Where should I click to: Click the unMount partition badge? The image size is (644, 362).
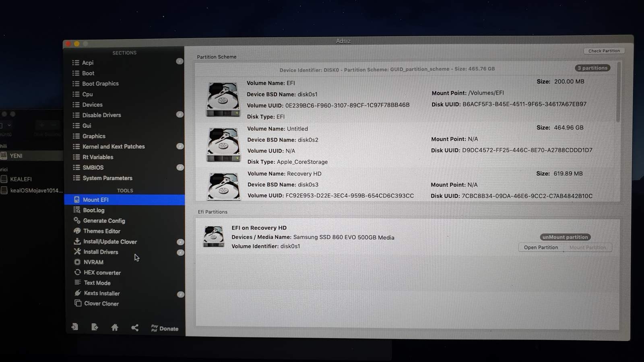[x=565, y=237]
